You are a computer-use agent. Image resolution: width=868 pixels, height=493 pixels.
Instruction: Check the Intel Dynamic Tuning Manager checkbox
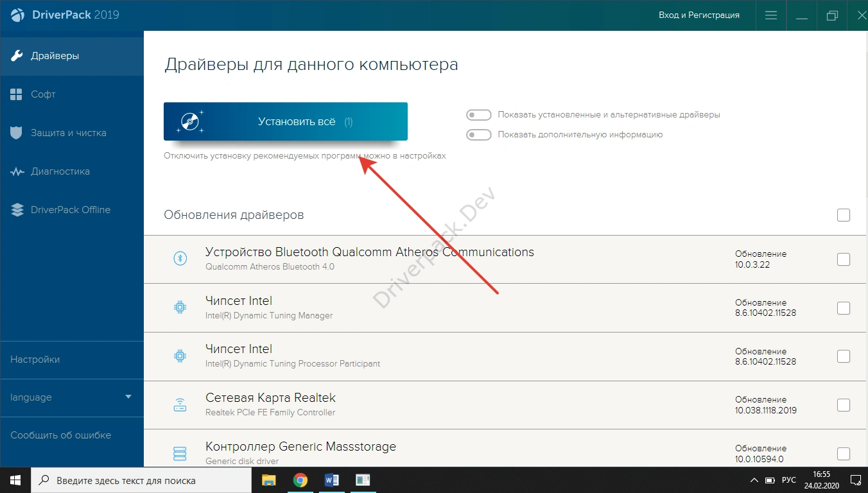coord(844,308)
